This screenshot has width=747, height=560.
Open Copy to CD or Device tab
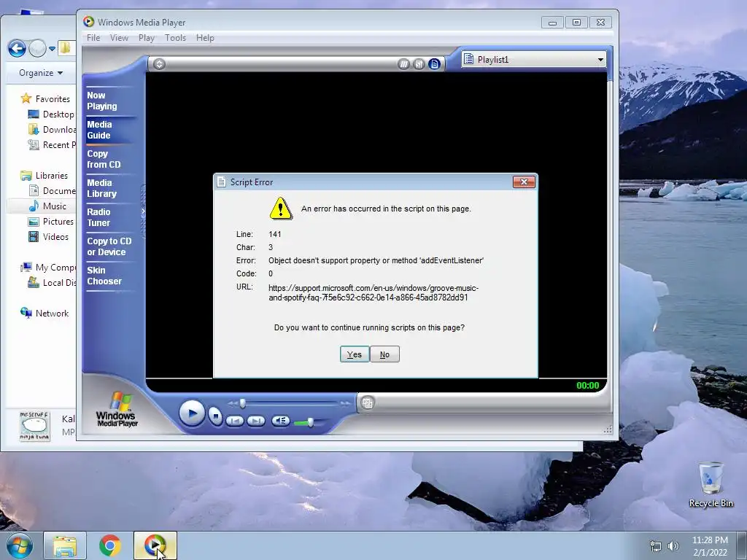[111, 246]
